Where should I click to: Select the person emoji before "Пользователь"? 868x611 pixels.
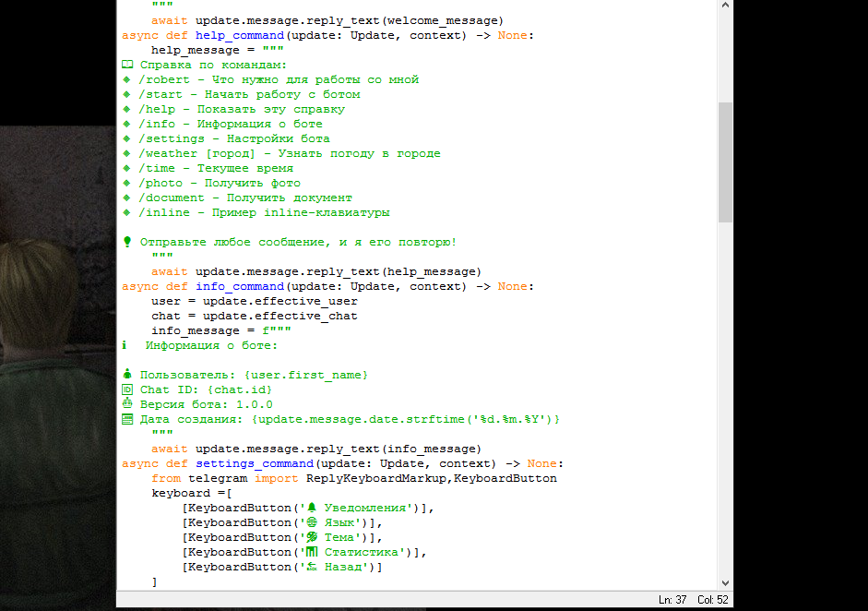click(x=127, y=375)
